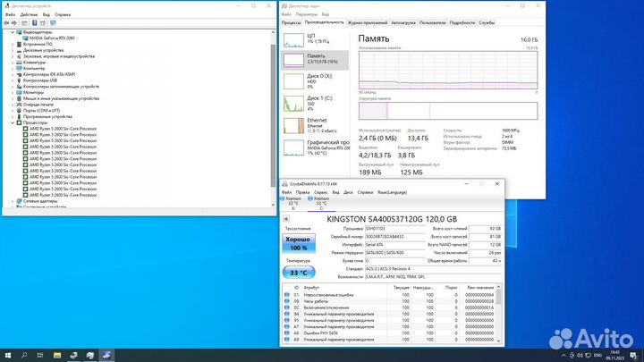Select disk C: Хорошо 33 °C tab
Viewport: 644px width, 362px height.
pyautogui.click(x=321, y=204)
